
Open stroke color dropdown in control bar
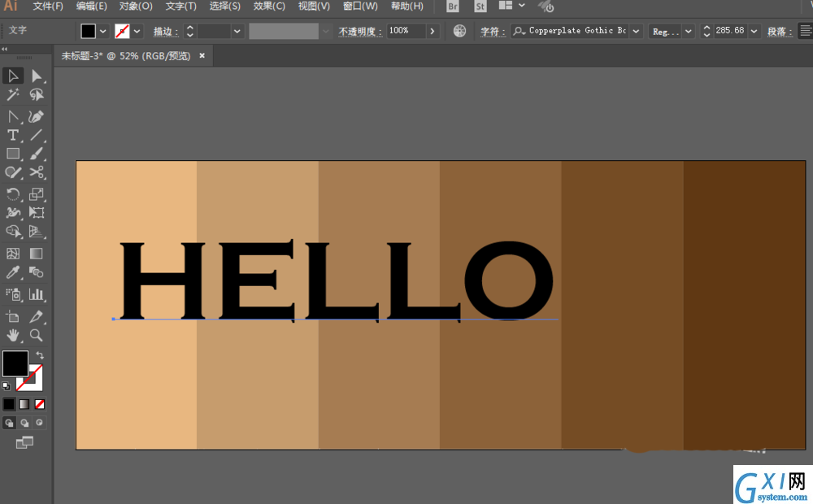137,31
